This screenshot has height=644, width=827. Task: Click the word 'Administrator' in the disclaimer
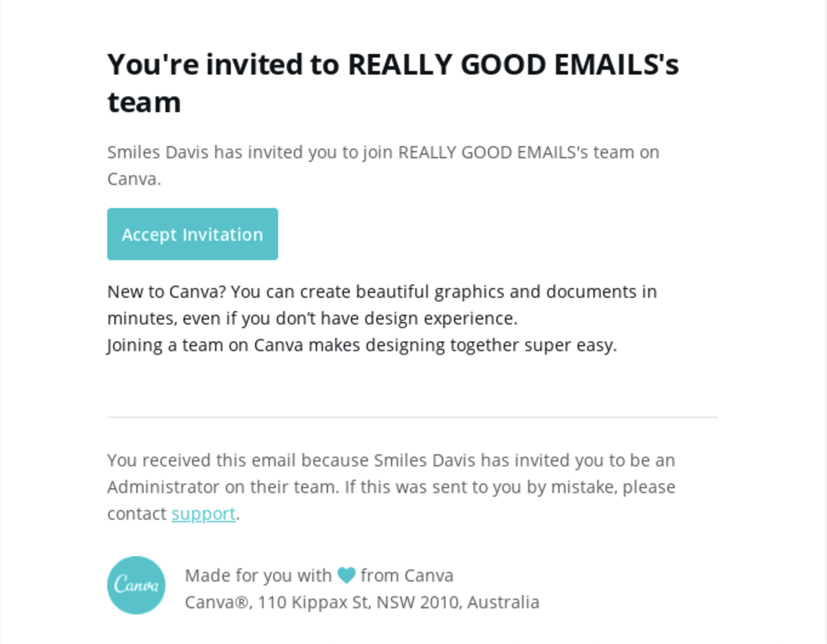(163, 486)
